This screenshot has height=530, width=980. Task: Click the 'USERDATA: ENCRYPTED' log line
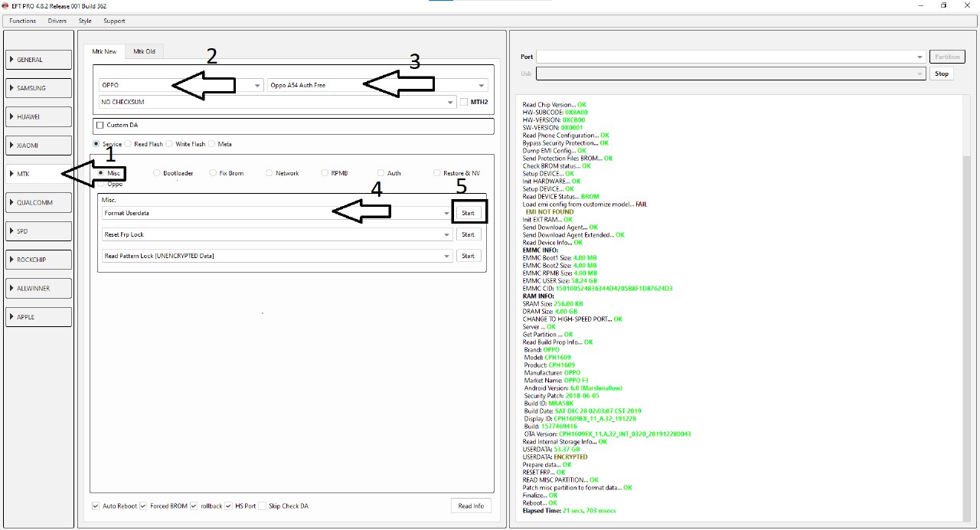coord(555,457)
